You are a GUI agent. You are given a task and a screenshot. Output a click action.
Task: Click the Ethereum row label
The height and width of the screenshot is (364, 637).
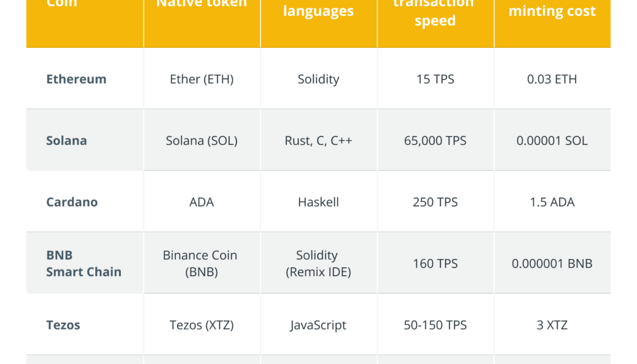pos(76,79)
